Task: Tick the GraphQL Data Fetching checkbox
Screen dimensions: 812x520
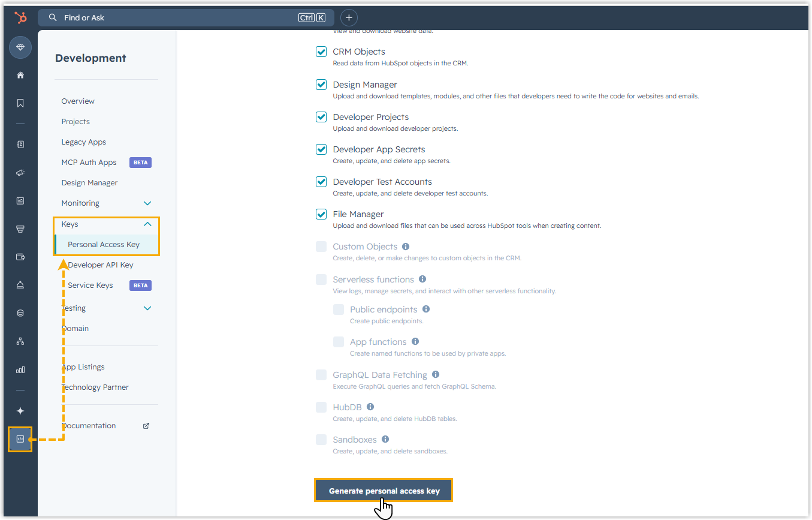Action: [321, 375]
